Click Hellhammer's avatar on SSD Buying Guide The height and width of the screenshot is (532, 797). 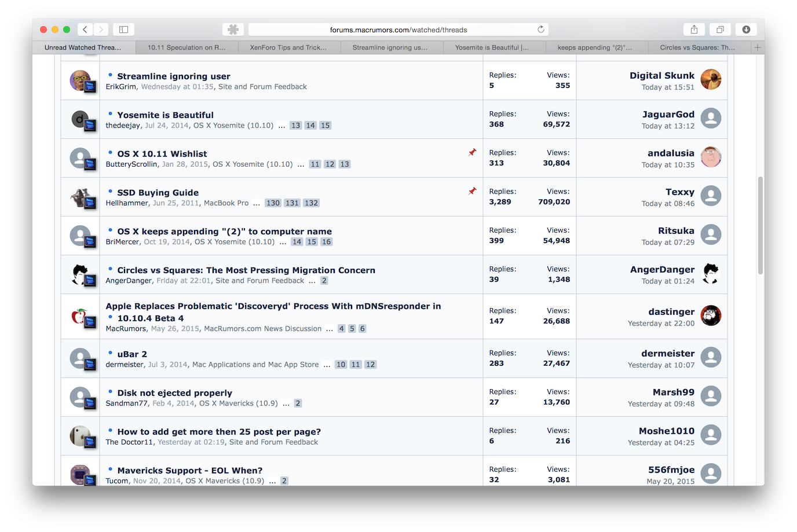81,197
